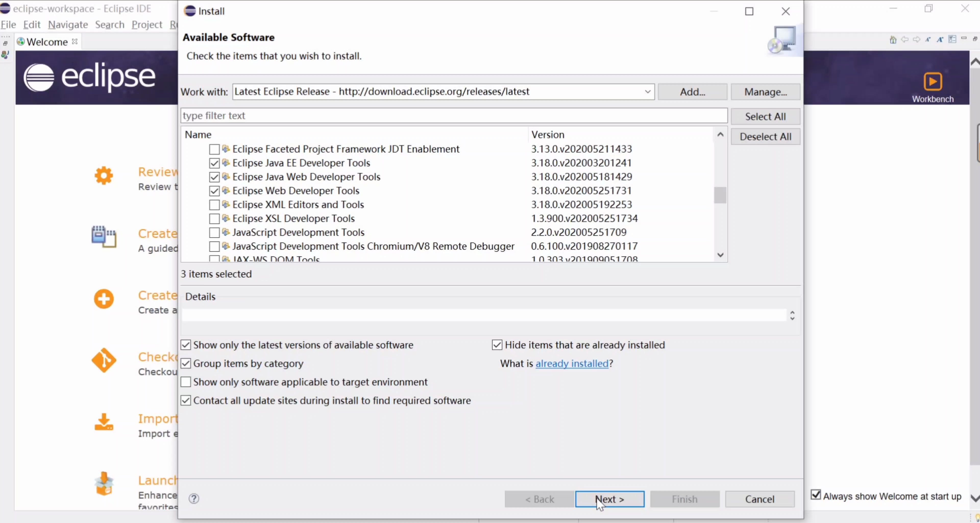Screen dimensions: 980x523
Task: Open the Work with site dropdown arrow
Action: coord(647,92)
